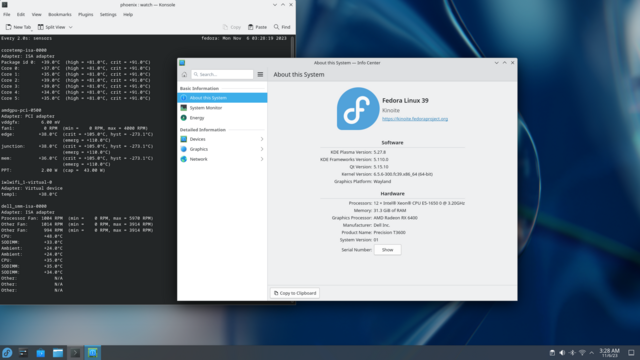640x360 pixels.
Task: Click 'Every 2.0s: sensors' header in Konsole
Action: pos(27,38)
